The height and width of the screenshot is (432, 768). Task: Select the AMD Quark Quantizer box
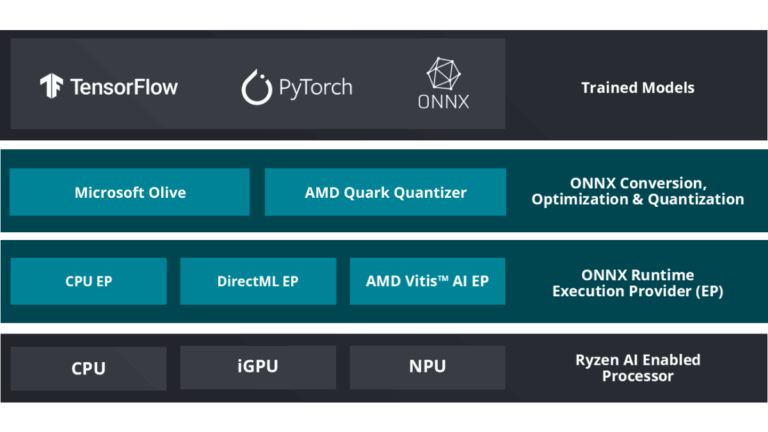click(385, 192)
